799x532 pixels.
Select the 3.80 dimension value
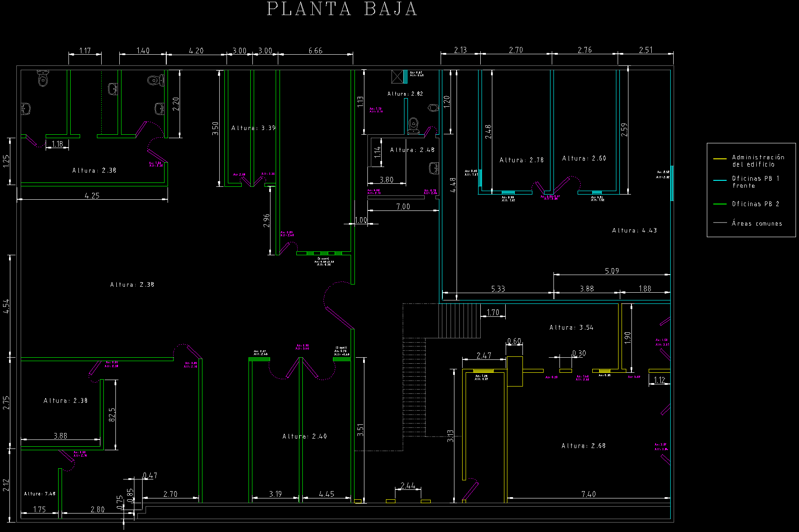pyautogui.click(x=386, y=179)
